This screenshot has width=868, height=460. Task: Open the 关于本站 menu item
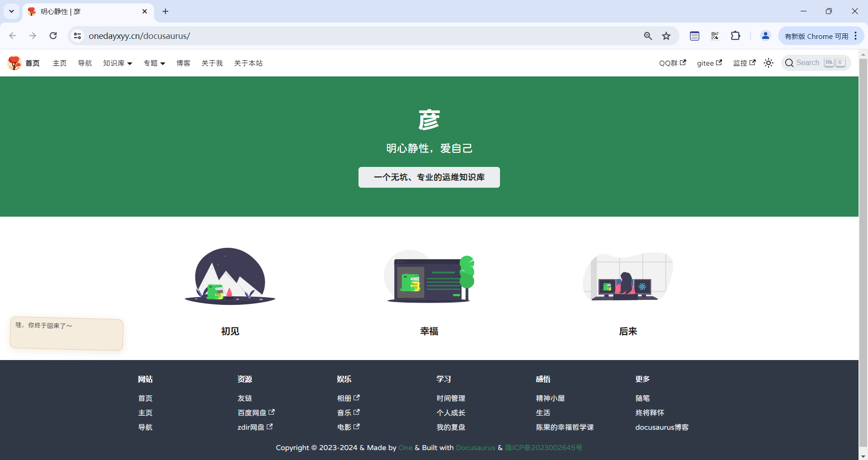[248, 63]
